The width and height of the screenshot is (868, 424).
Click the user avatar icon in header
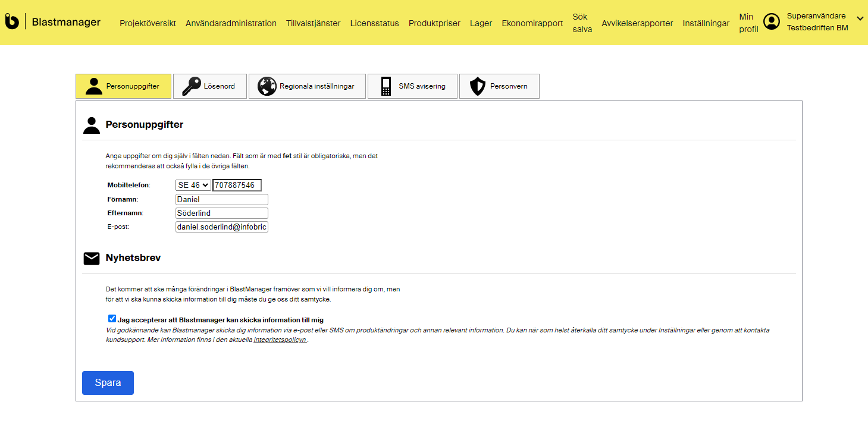pyautogui.click(x=772, y=22)
